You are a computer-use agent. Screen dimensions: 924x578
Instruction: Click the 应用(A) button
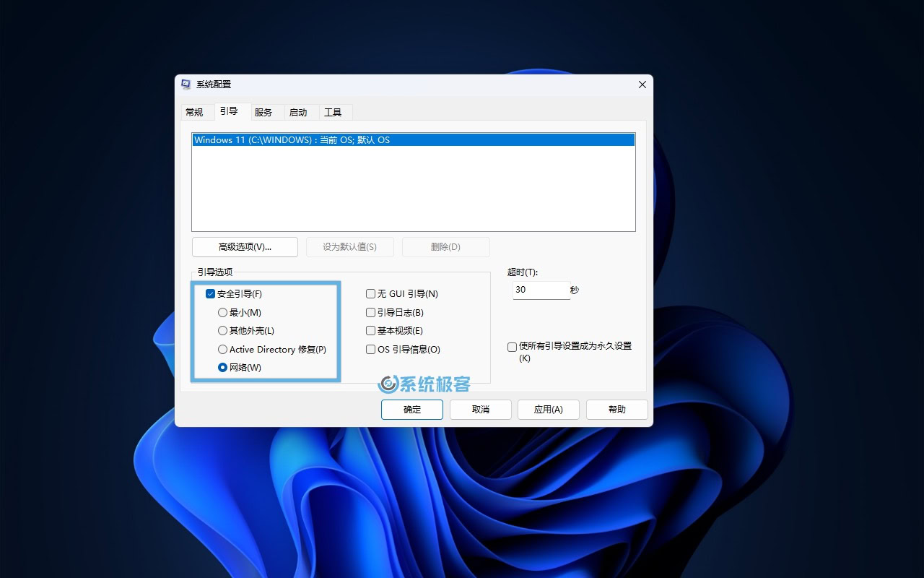tap(549, 409)
